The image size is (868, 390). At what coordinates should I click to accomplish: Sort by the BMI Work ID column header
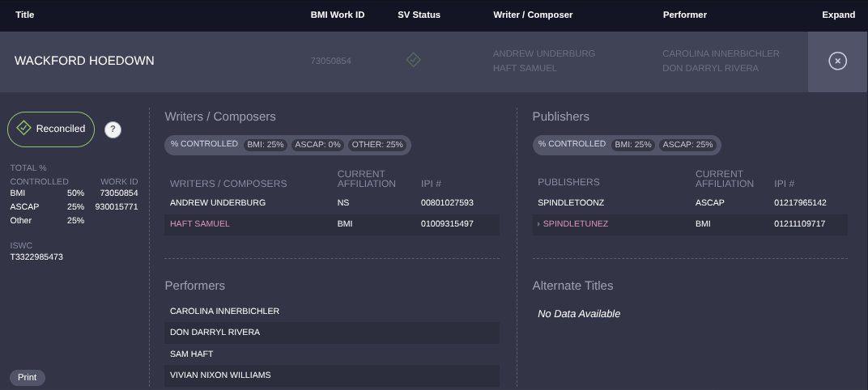(x=338, y=15)
